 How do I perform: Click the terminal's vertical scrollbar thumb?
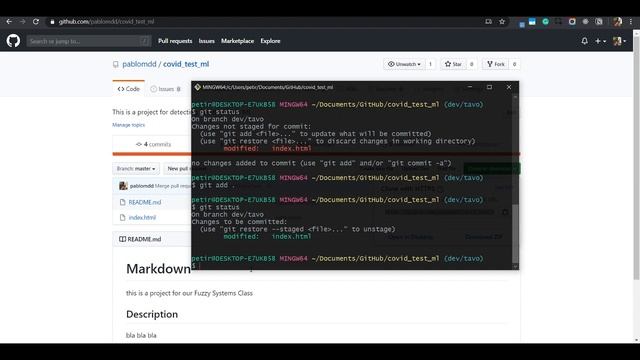point(515,233)
